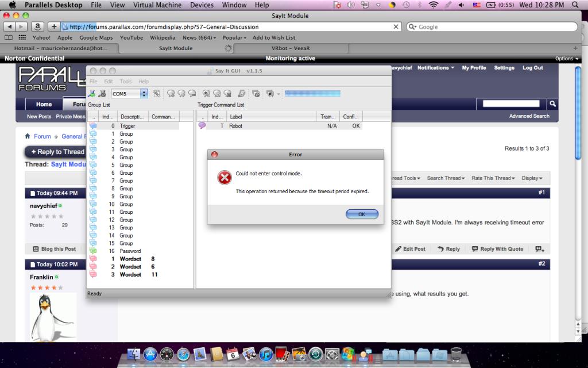
Task: Click the grayed Add Command speech-bubble icon
Action: point(171,94)
